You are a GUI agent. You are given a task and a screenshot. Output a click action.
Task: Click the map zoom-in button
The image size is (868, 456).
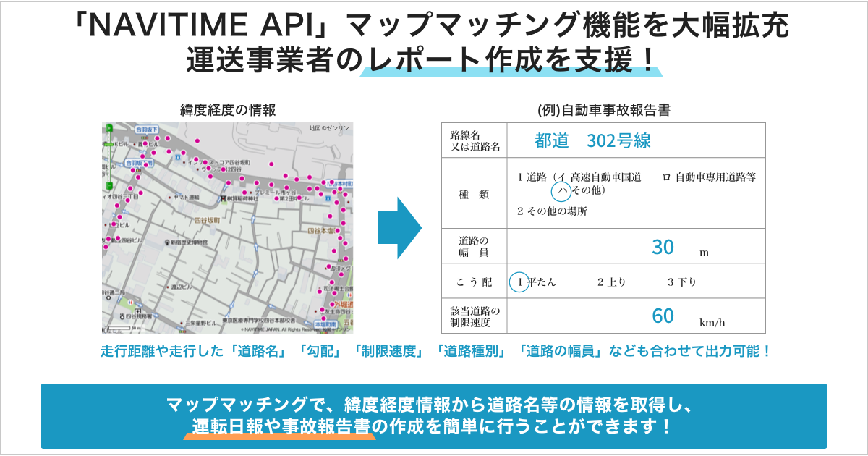109,129
